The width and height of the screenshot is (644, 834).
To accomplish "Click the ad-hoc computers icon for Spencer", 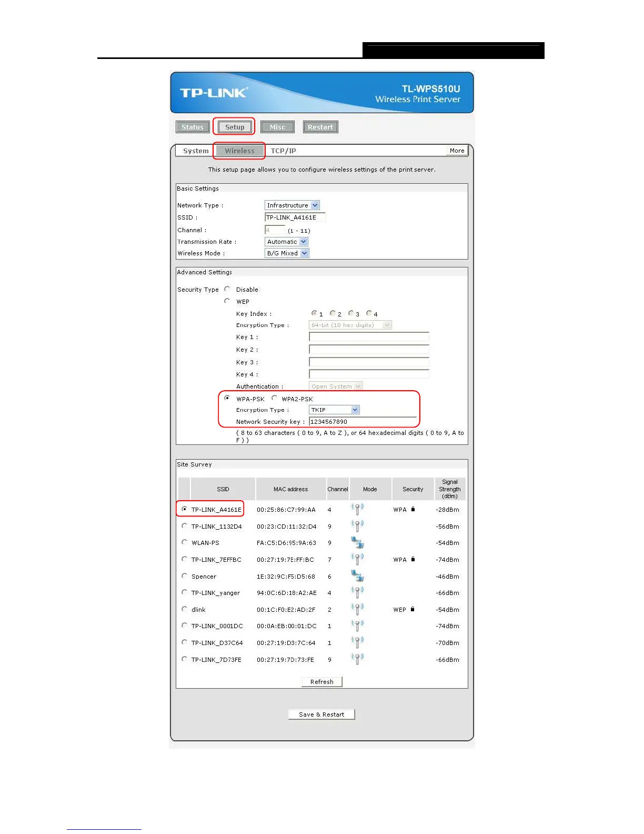I will click(357, 575).
